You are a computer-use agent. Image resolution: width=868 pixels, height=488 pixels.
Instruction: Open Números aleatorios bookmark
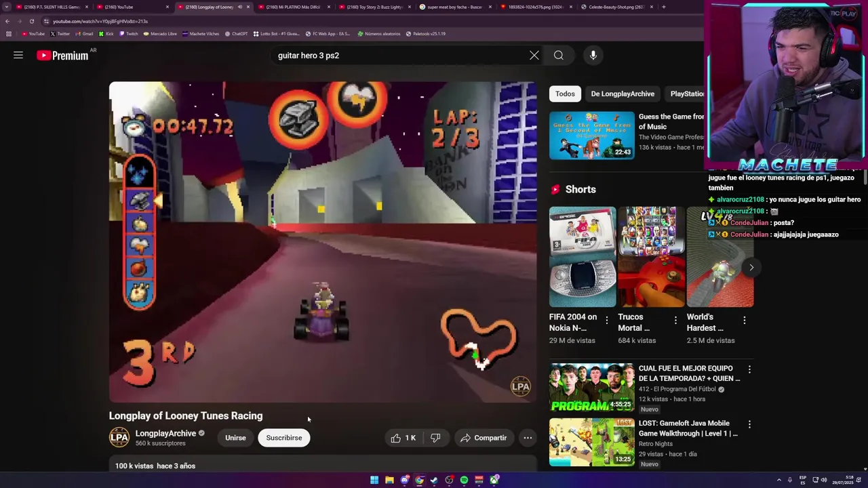coord(379,33)
